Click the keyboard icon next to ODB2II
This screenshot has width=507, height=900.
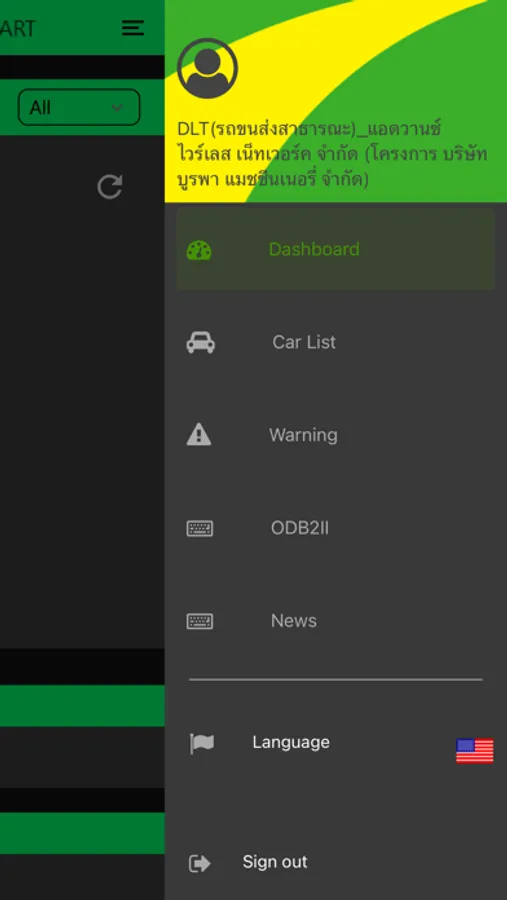click(200, 528)
